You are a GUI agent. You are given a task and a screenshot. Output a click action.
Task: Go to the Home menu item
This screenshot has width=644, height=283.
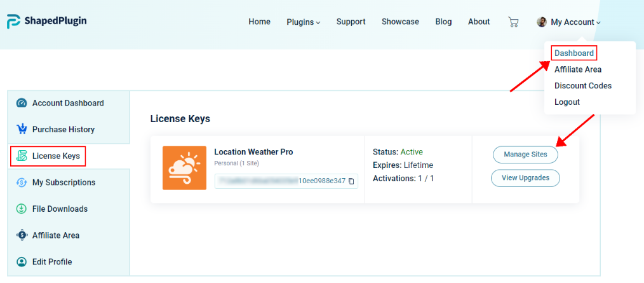tap(260, 22)
